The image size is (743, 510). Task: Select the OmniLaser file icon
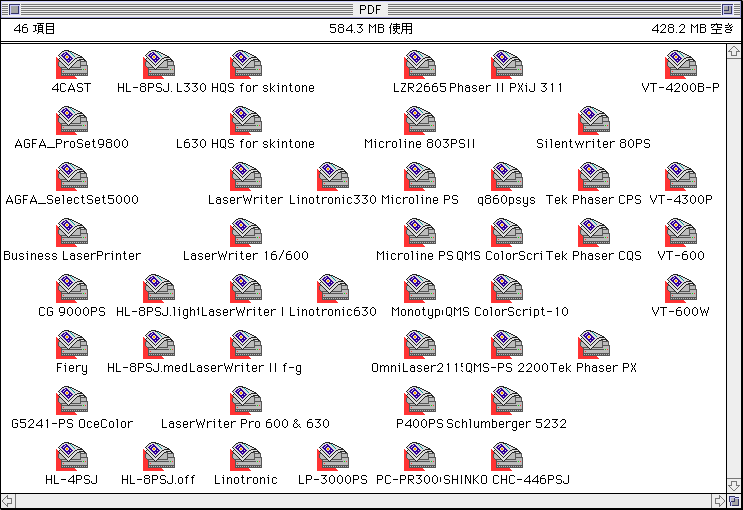coord(420,344)
